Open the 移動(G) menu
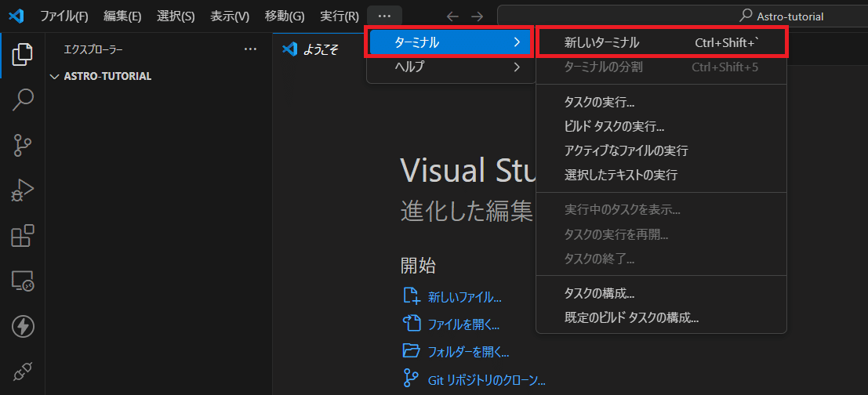 click(285, 16)
